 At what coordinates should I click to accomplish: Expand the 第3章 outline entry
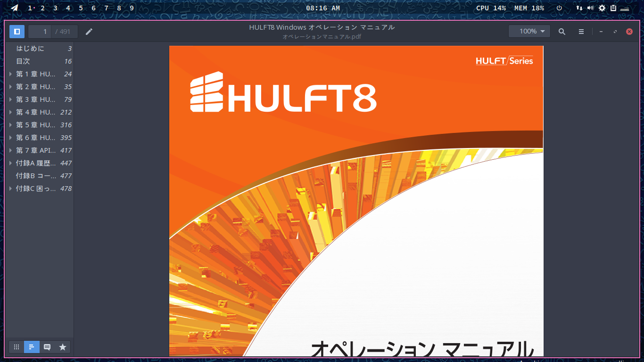(11, 99)
